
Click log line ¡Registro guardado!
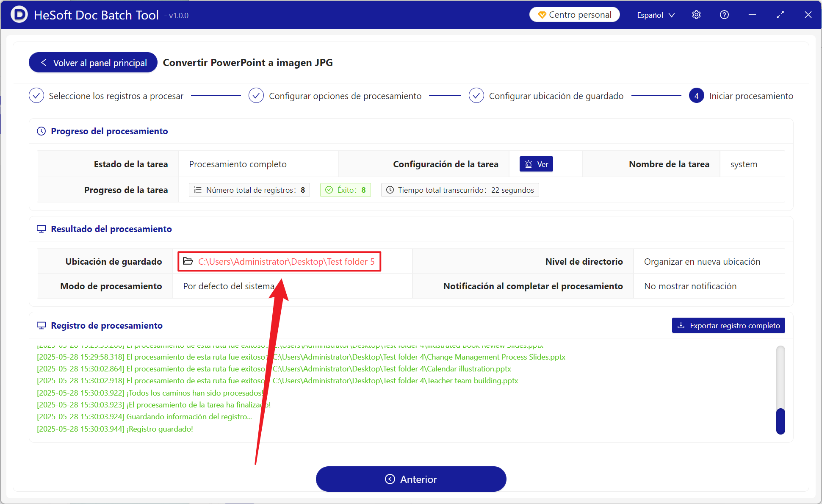click(x=115, y=429)
